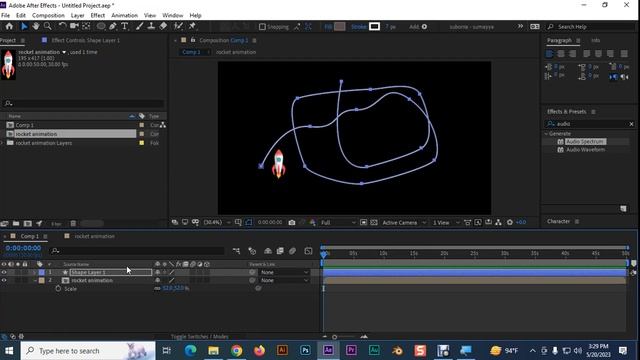Delete selected project item with trash icon
Viewport: 640px width, 360px height.
tap(73, 224)
